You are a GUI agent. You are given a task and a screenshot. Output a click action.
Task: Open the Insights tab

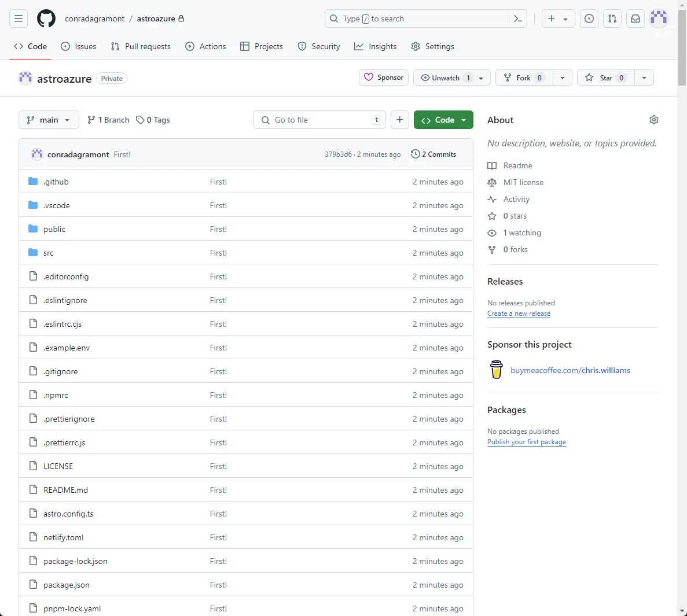(x=376, y=46)
